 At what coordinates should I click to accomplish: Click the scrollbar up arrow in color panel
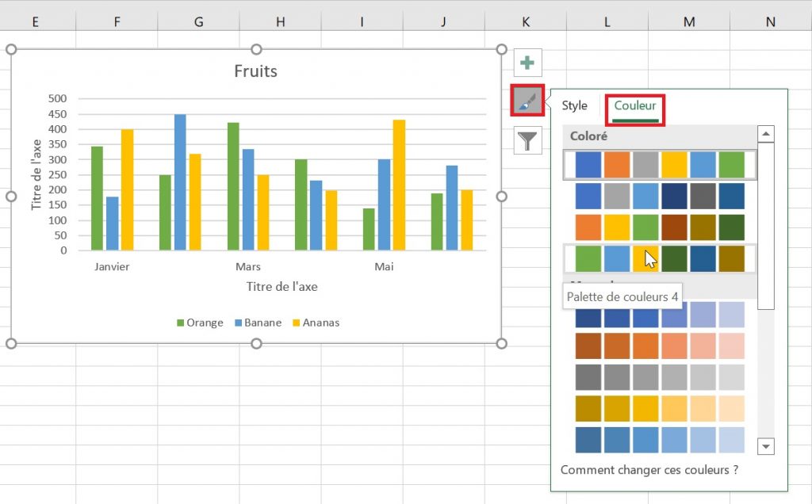765,133
